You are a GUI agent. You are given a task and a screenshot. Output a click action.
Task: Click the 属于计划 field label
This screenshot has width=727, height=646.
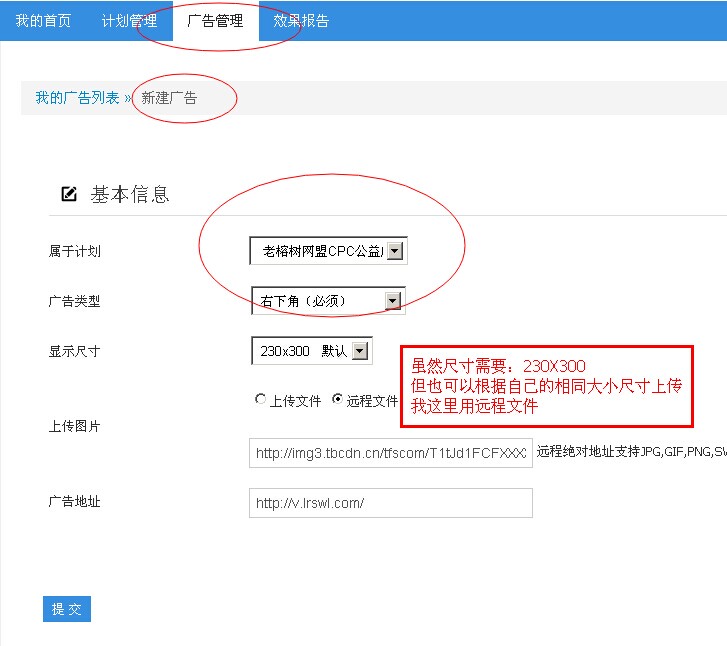point(75,251)
